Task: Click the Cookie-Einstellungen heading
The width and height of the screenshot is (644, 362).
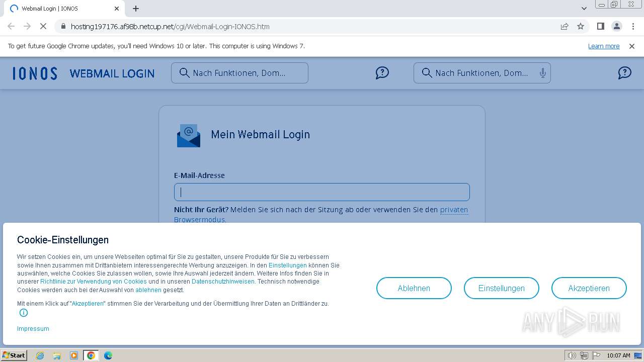Action: click(63, 240)
